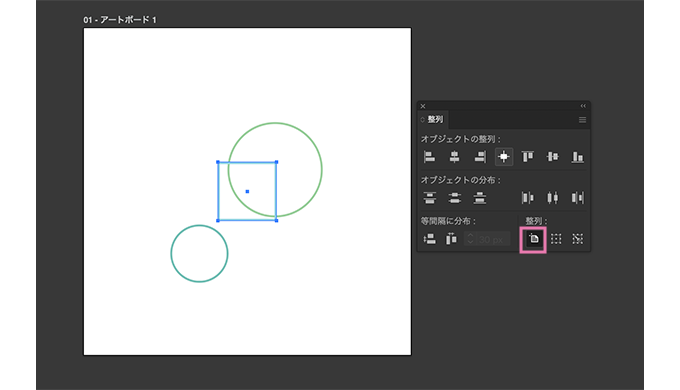
Task: Click the Horizontal Align Left icon
Action: (429, 157)
